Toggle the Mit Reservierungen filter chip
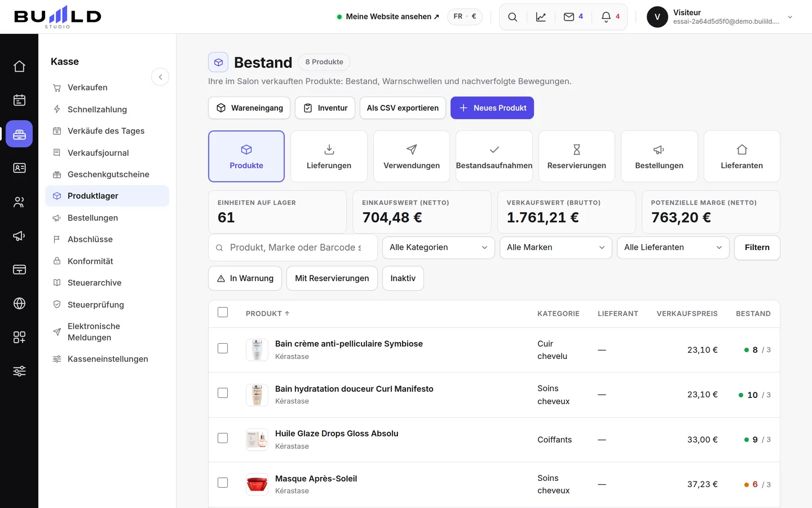Screen dimensions: 812x508 pyautogui.click(x=332, y=278)
